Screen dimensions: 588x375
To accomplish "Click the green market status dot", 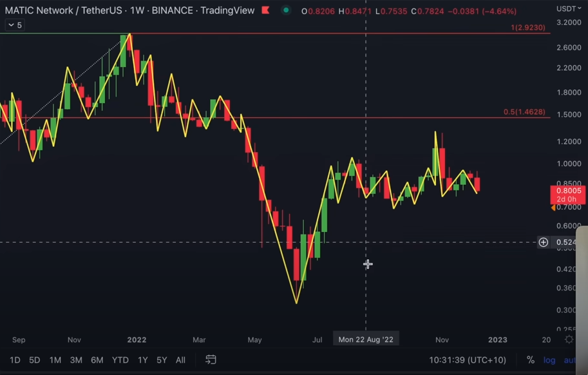I will point(286,10).
